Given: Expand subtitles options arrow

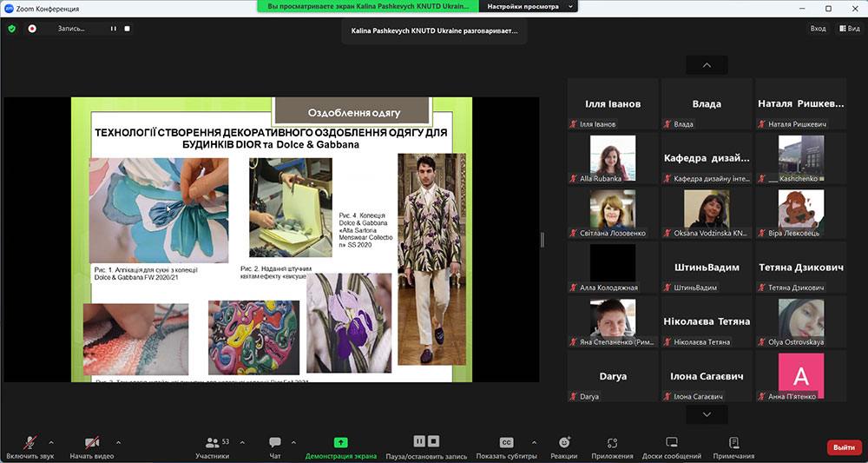Looking at the screenshot, I should tap(534, 442).
